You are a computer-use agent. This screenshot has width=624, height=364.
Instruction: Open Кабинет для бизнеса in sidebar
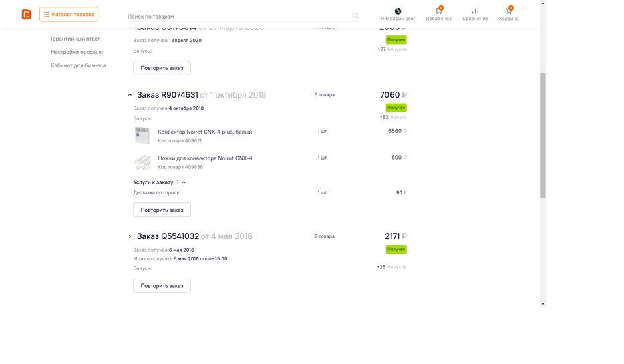pyautogui.click(x=78, y=65)
